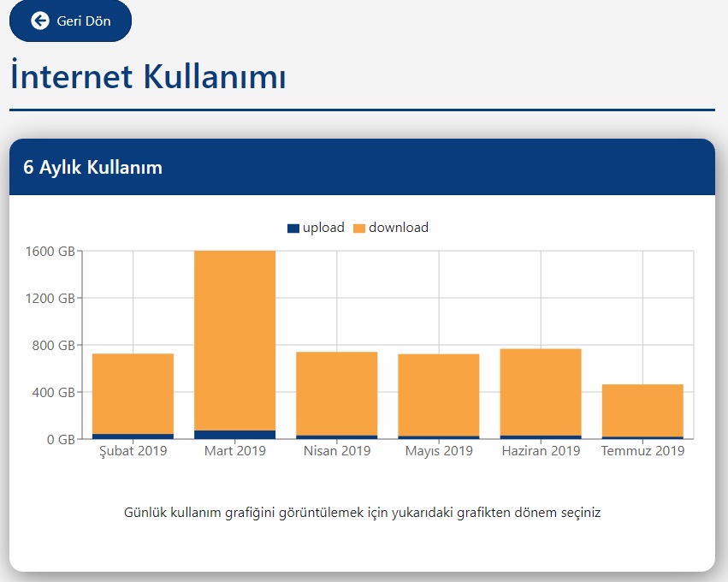Select the Mart 2019 download bar

(235, 341)
